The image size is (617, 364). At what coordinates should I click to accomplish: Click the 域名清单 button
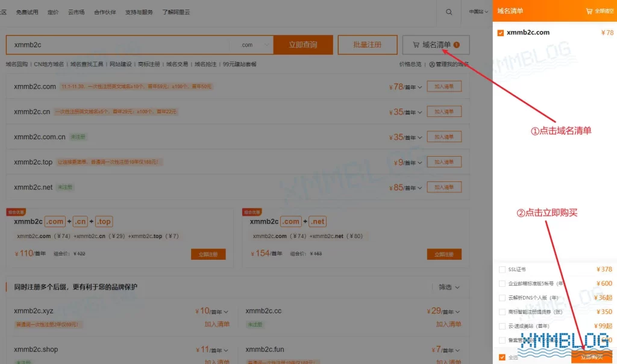click(x=436, y=45)
